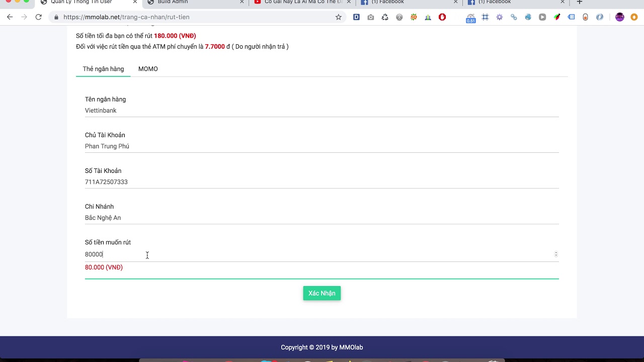Image resolution: width=644 pixels, height=362 pixels.
Task: Go back to the previous page
Action: click(x=10, y=17)
